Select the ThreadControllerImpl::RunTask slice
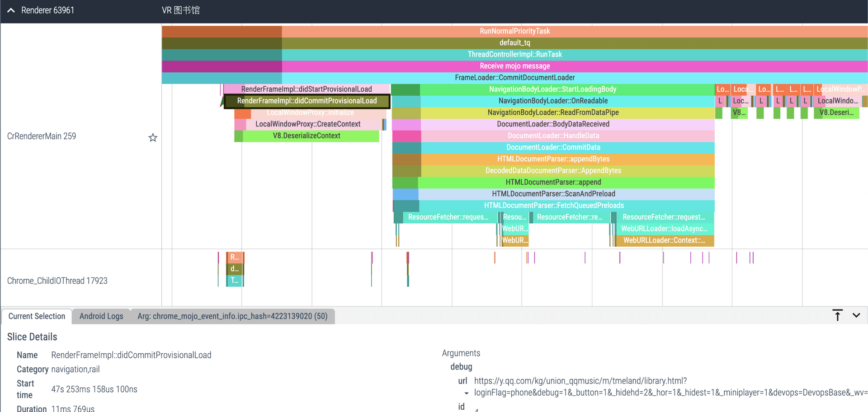This screenshot has height=412, width=868. pos(515,54)
